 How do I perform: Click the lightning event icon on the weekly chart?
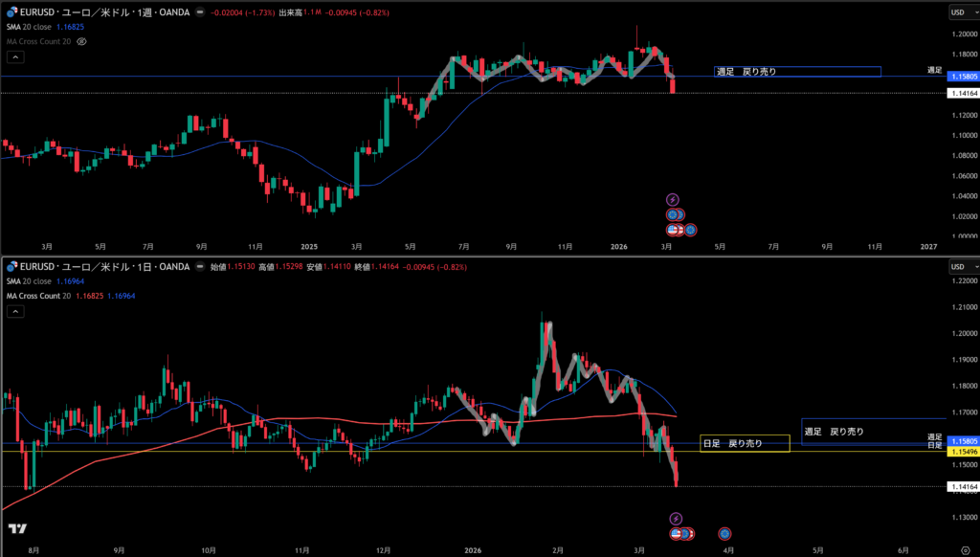click(673, 199)
